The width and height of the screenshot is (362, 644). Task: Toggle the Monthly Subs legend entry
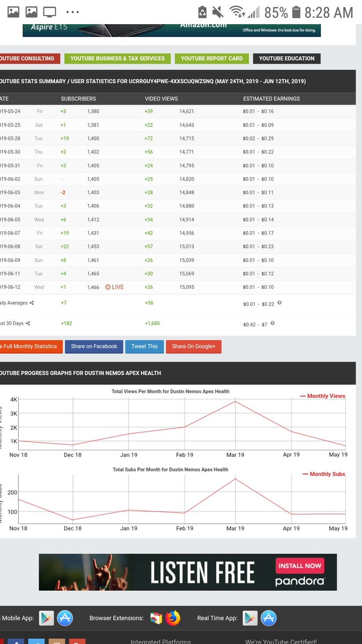pos(324,474)
